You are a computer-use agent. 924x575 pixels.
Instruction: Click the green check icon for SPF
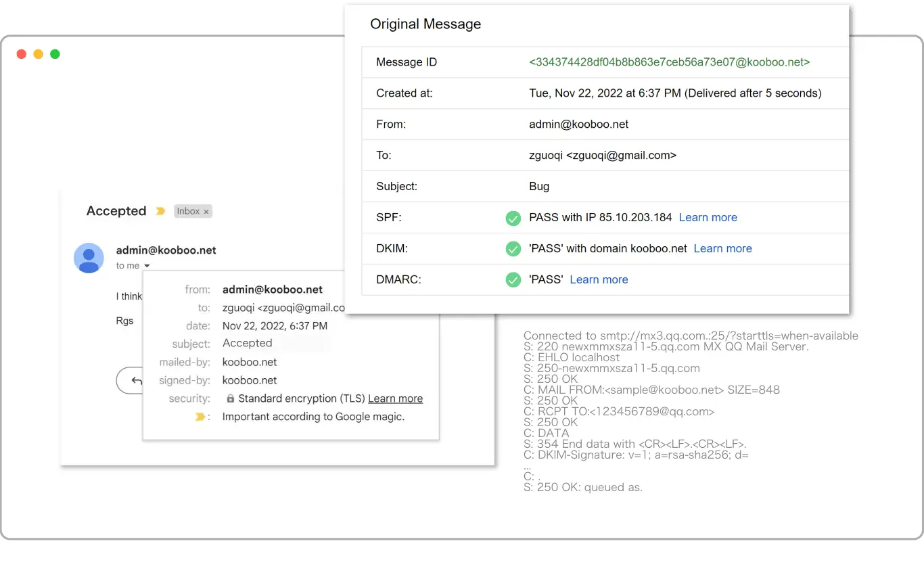[x=513, y=218]
